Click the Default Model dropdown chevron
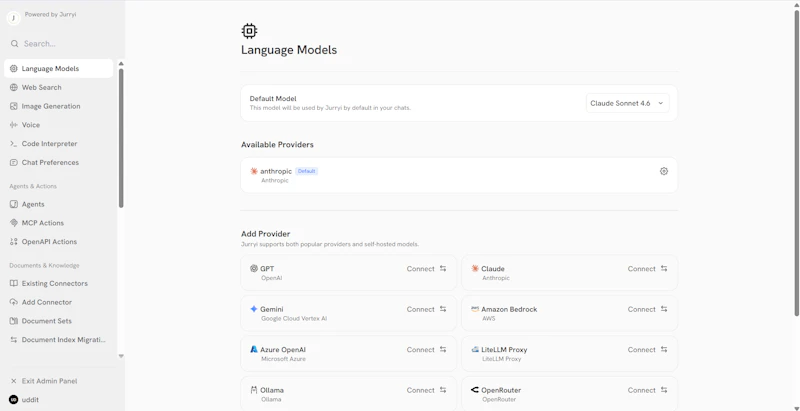Viewport: 800px width, 411px height. 660,103
